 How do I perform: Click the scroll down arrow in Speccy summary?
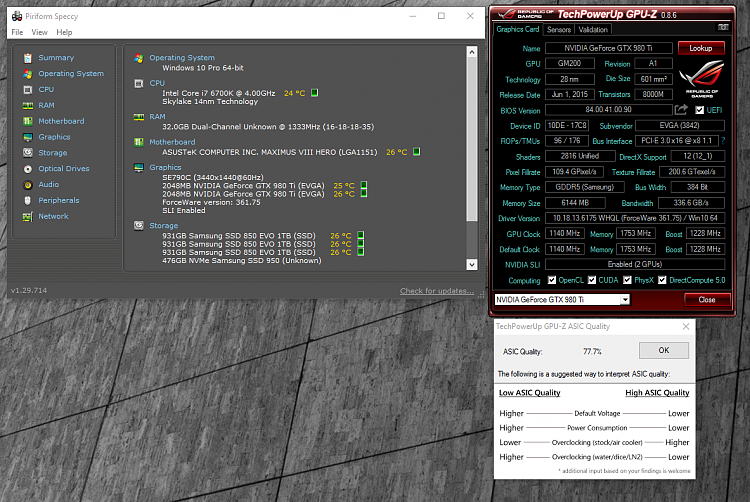[x=472, y=265]
